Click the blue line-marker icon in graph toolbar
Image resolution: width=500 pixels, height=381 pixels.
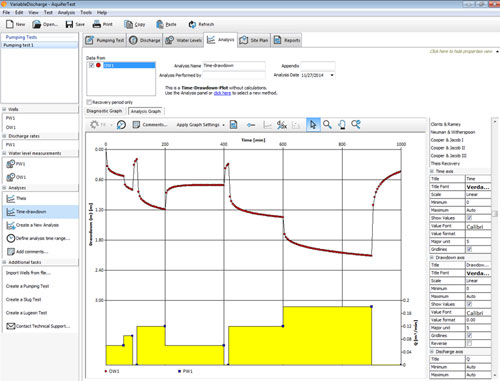click(x=251, y=125)
